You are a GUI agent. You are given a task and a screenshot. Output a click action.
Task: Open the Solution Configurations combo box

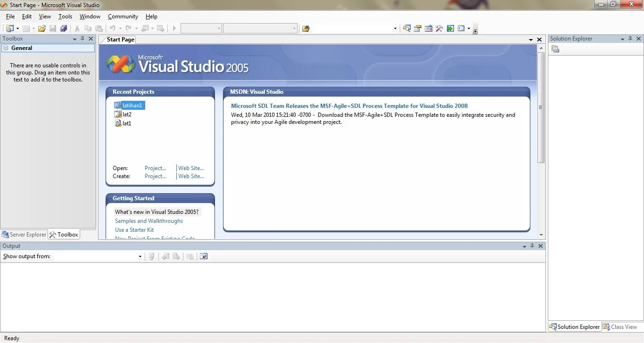pyautogui.click(x=201, y=28)
